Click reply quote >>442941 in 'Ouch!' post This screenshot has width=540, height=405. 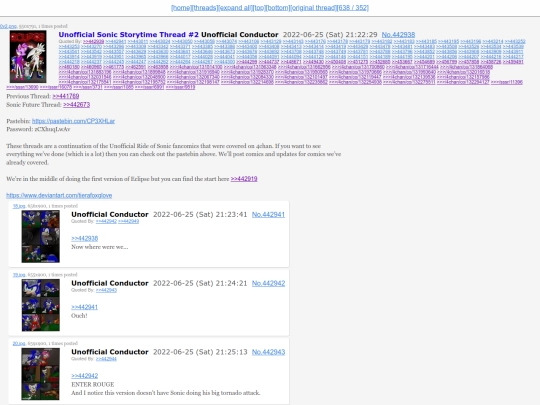[x=84, y=307]
